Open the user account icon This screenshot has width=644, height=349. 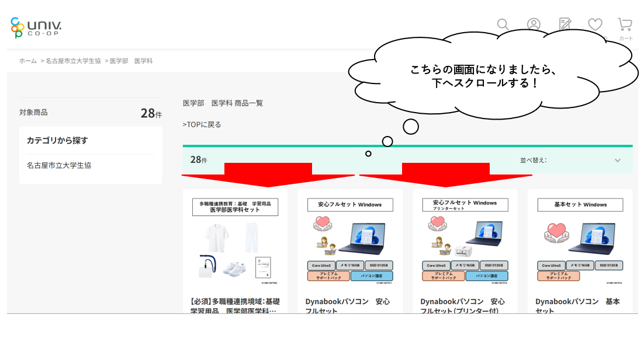pyautogui.click(x=534, y=25)
